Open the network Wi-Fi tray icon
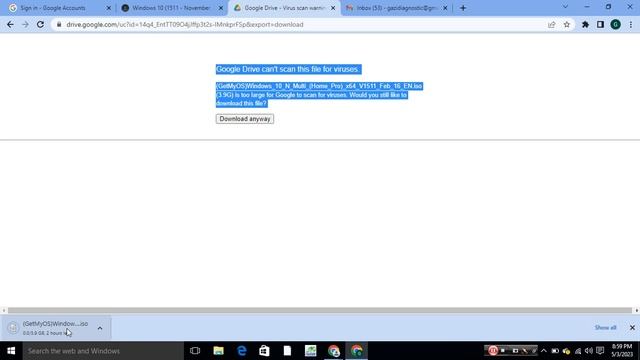The width and height of the screenshot is (640, 360). 578,351
